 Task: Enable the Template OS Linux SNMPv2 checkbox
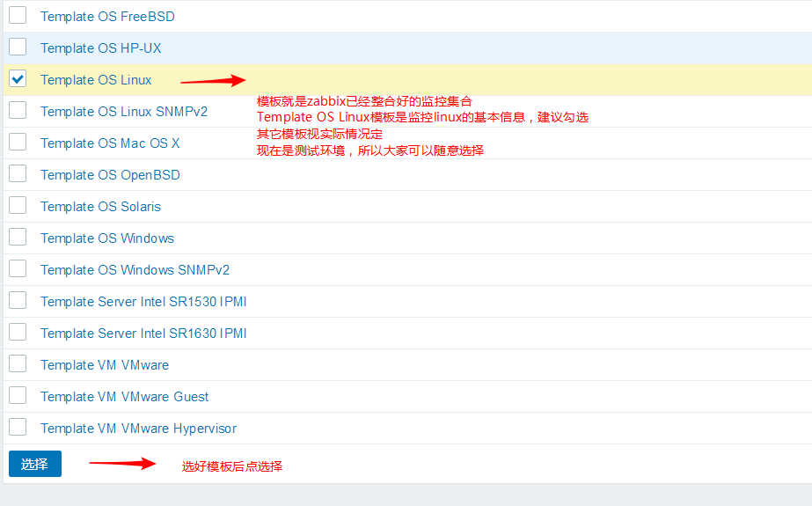[x=18, y=110]
